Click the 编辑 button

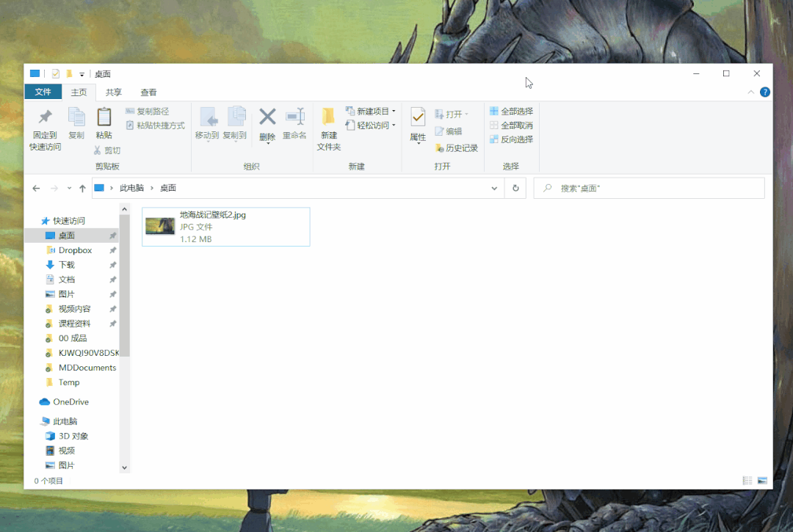[x=449, y=131]
